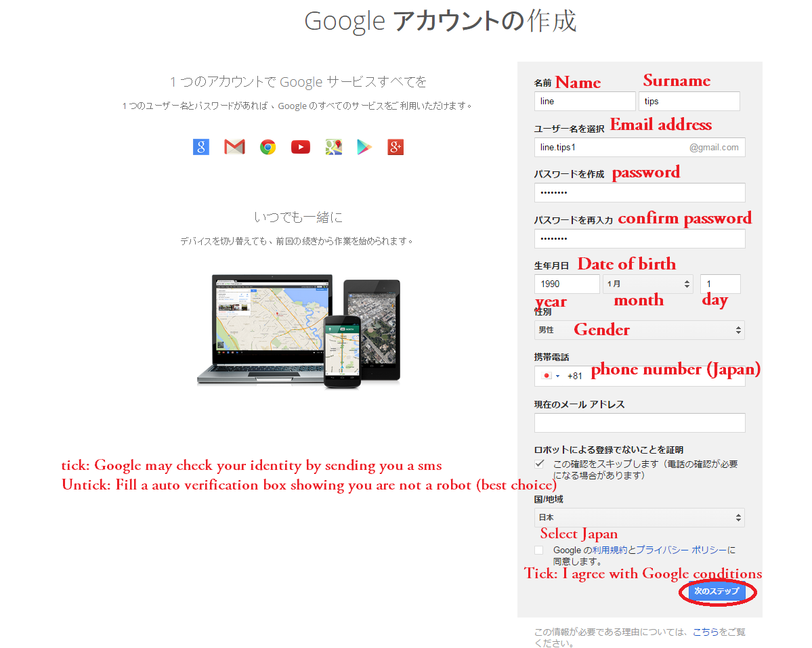This screenshot has width=812, height=648.
Task: Click the YouTube icon
Action: [300, 147]
